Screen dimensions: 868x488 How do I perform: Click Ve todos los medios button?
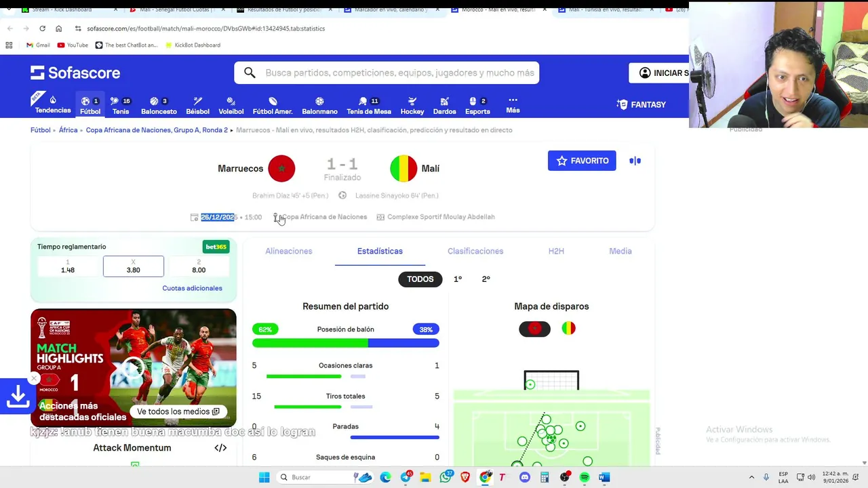tap(178, 411)
